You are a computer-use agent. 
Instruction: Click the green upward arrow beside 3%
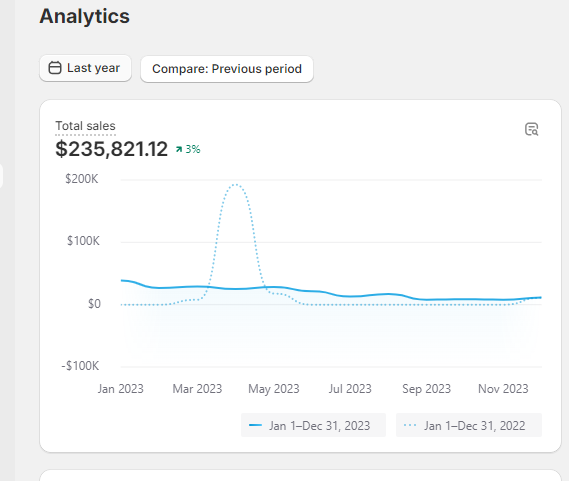pos(179,149)
